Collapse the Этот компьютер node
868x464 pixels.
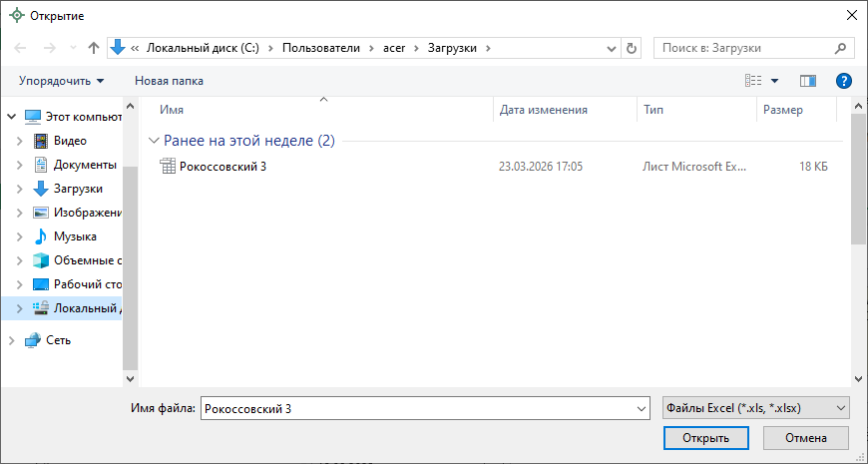point(11,117)
